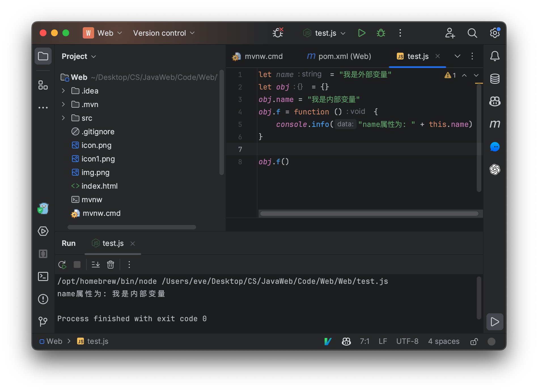Select icon1.png in the project tree
Image resolution: width=538 pixels, height=392 pixels.
pos(93,159)
